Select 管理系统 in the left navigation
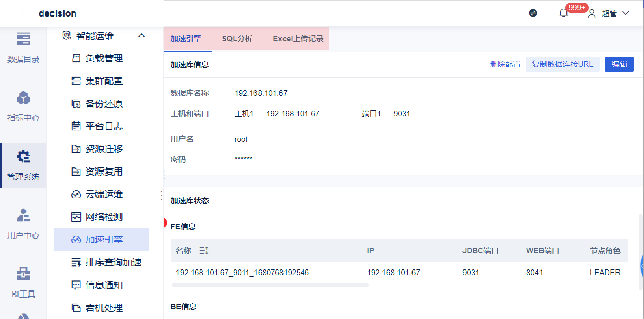The width and height of the screenshot is (644, 319). [23, 165]
